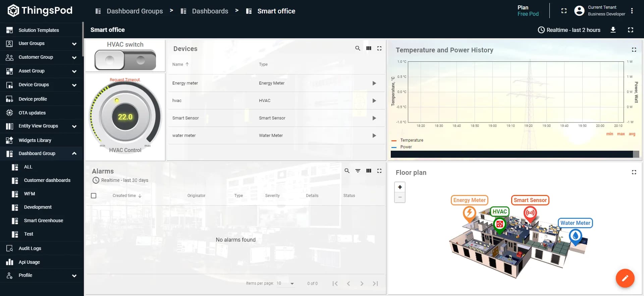This screenshot has width=644, height=296.
Task: Click Dashboard Groups breadcrumb link
Action: 135,11
